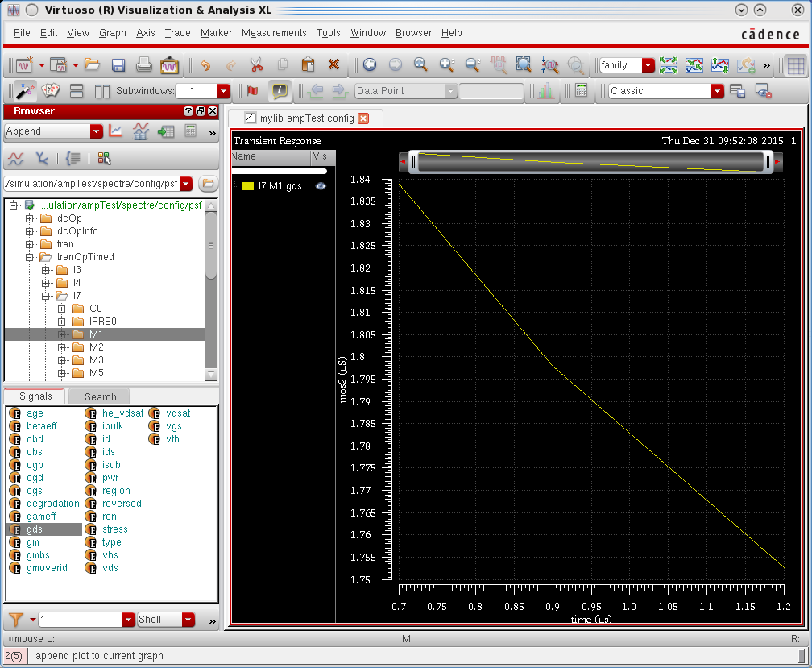
Task: Click the red X Delete icon
Action: 334,64
